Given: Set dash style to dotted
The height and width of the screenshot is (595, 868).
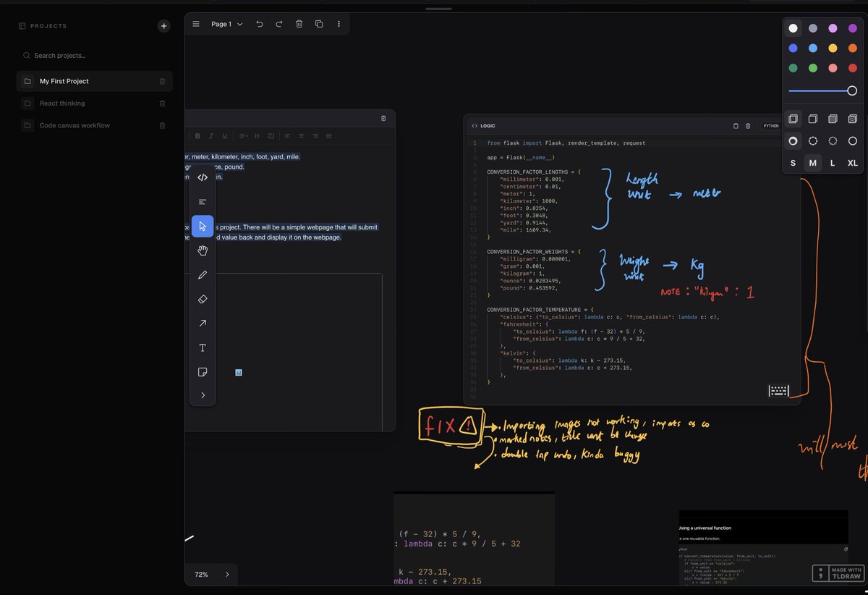Looking at the screenshot, I should (833, 141).
